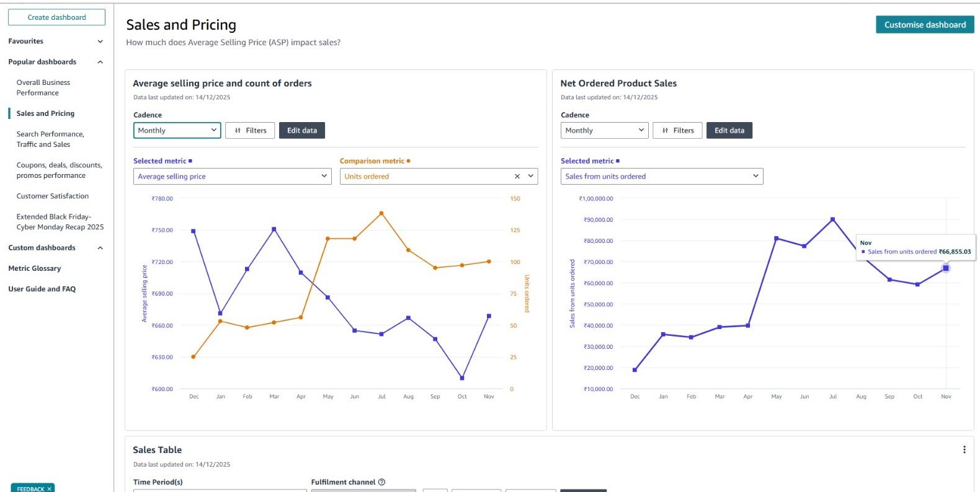980x492 pixels.
Task: Open the Customer Satisfaction dashboard
Action: click(x=53, y=196)
